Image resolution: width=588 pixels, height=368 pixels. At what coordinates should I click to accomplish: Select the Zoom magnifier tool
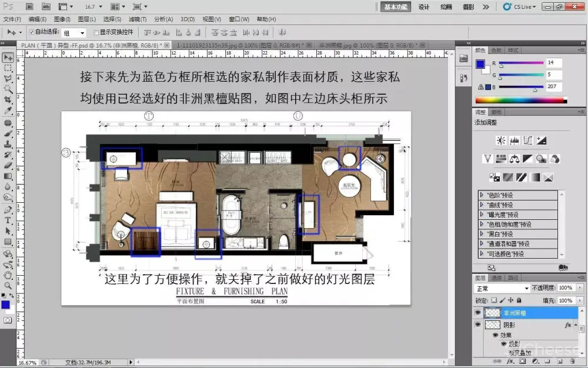pyautogui.click(x=8, y=285)
